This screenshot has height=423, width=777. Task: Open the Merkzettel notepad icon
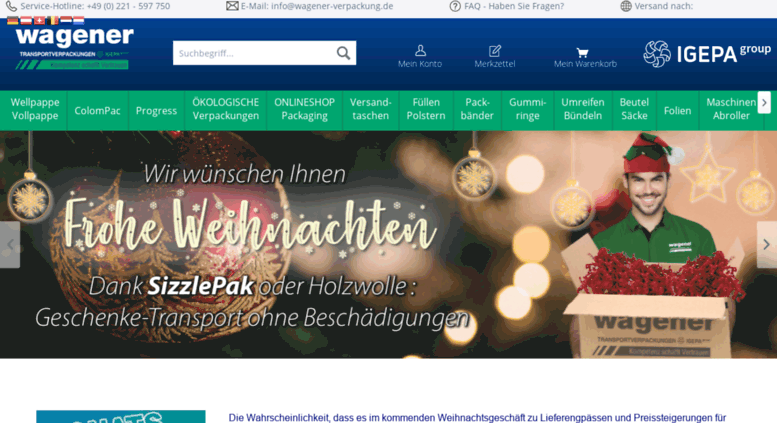(x=495, y=51)
